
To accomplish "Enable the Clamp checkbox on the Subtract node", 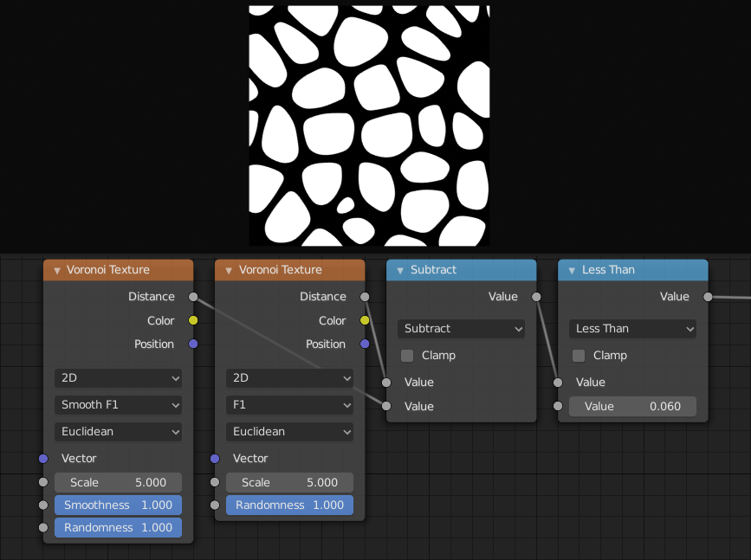I will pos(406,355).
